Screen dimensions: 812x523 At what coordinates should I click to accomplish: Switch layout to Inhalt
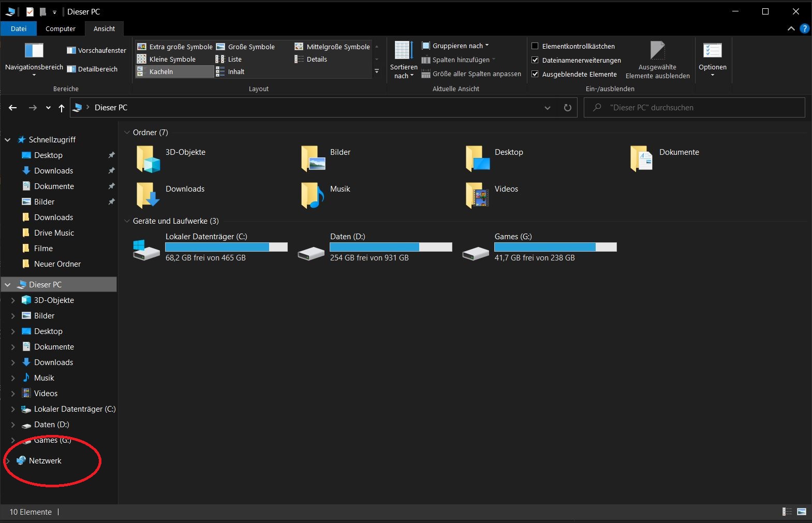(230, 71)
